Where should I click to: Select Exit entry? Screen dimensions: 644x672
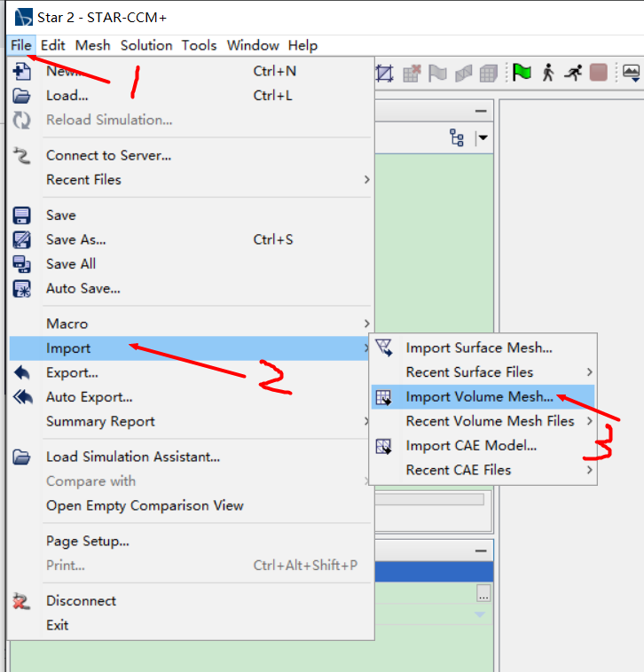point(191,625)
